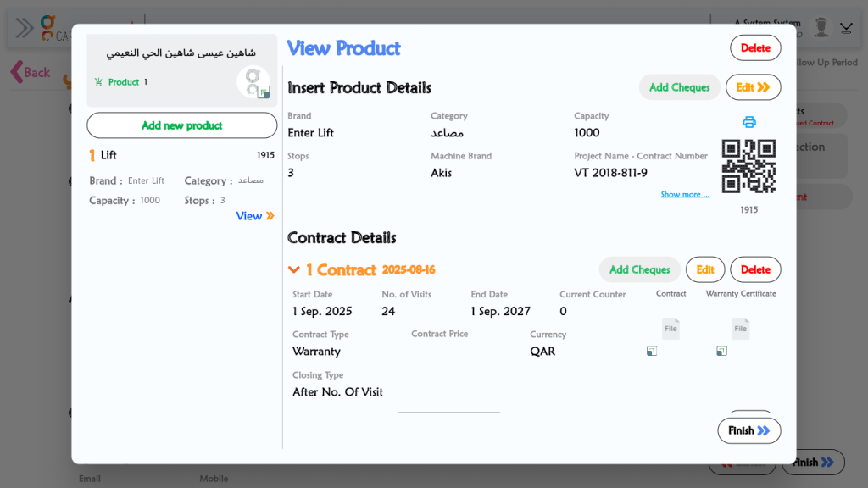Open the user menu dropdown arrow at top right

(x=846, y=28)
